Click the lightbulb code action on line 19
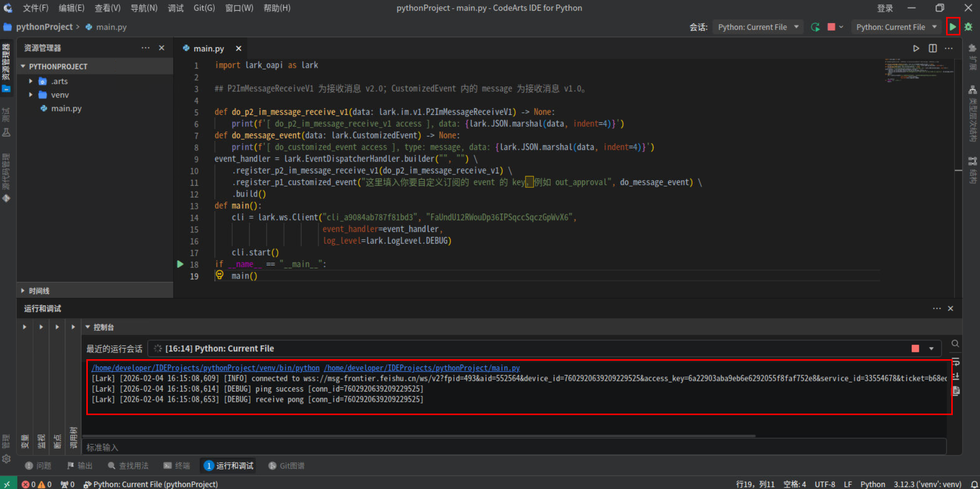 pyautogui.click(x=219, y=275)
